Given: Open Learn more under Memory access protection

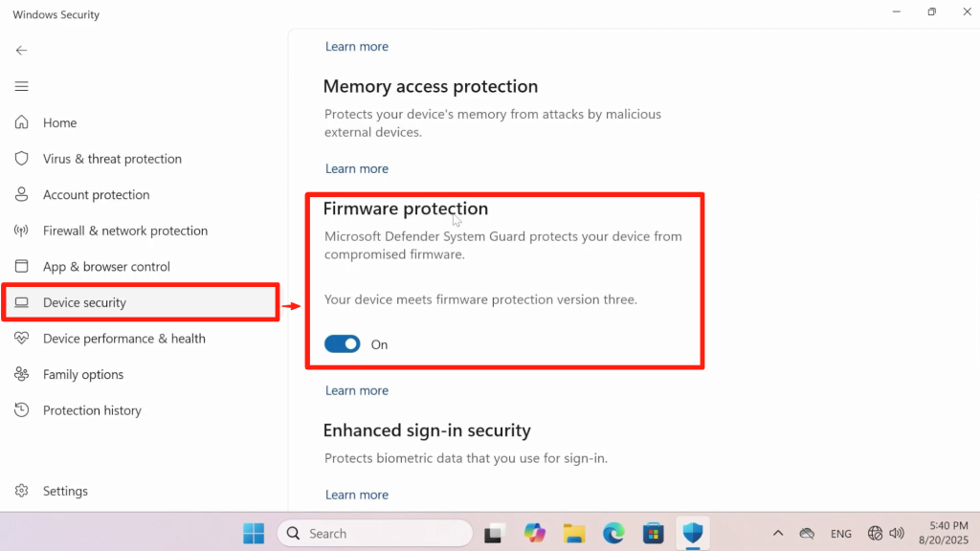Looking at the screenshot, I should click(x=356, y=168).
